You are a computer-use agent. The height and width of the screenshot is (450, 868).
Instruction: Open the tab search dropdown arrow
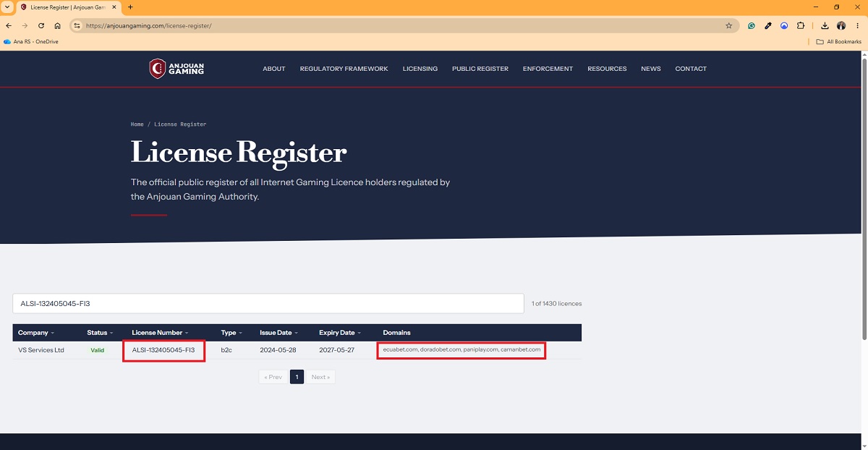tap(7, 7)
